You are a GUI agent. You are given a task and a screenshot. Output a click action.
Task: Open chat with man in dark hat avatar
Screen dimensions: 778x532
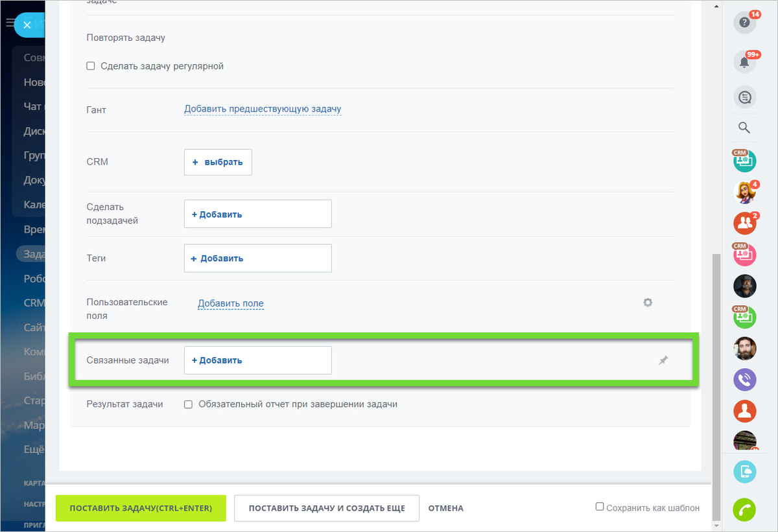click(x=745, y=286)
